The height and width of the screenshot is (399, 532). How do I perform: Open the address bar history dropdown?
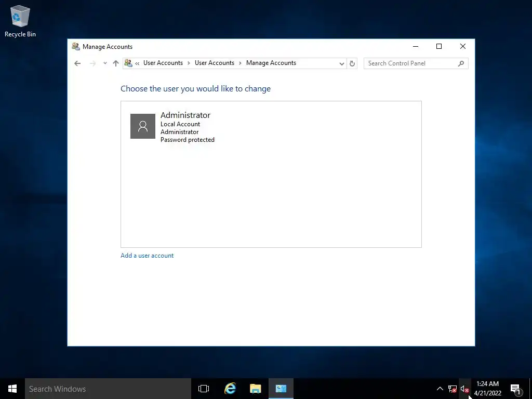[x=342, y=63]
